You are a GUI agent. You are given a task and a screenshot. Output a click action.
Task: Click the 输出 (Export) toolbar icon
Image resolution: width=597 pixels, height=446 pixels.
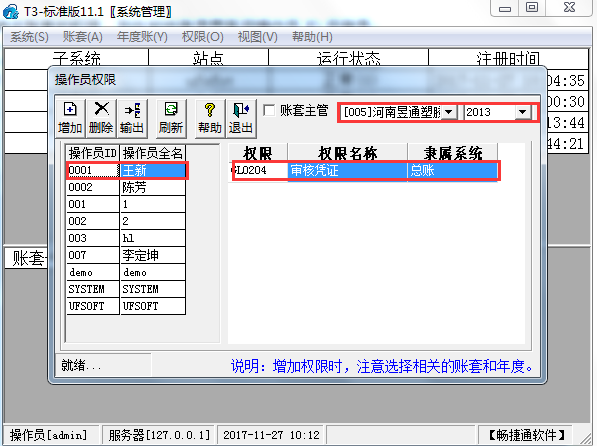[x=132, y=118]
